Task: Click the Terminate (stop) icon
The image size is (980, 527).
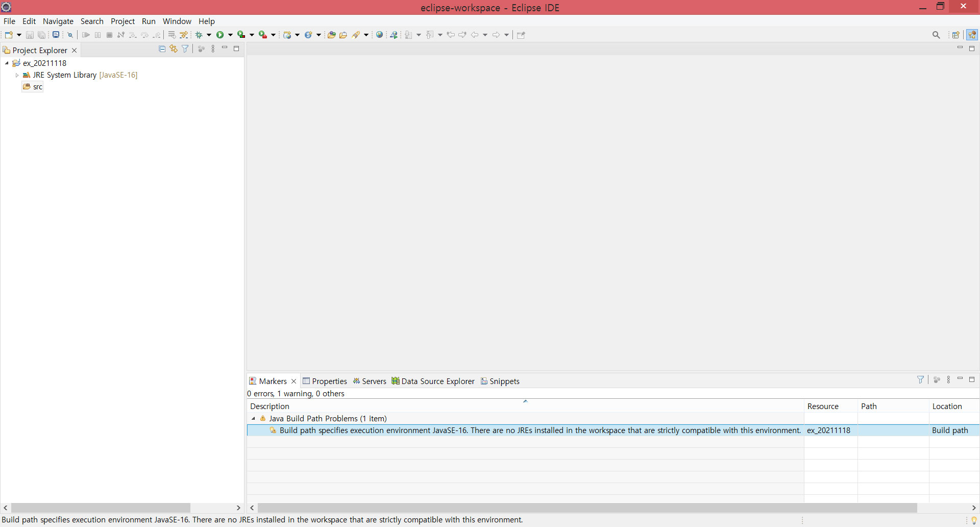Action: tap(109, 35)
